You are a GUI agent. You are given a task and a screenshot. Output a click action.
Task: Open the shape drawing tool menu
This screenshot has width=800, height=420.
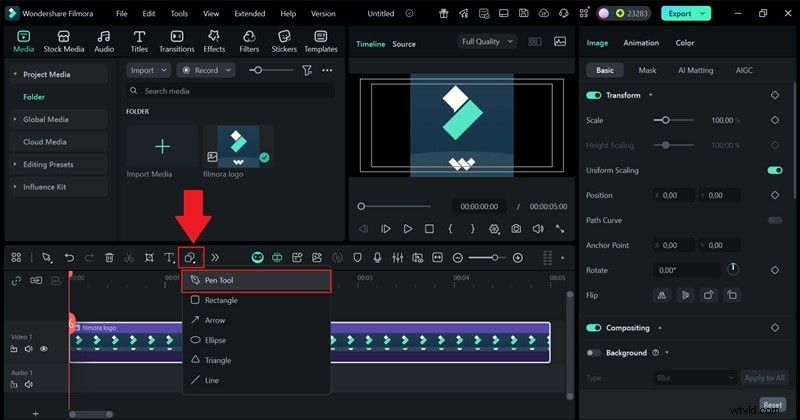click(x=191, y=258)
